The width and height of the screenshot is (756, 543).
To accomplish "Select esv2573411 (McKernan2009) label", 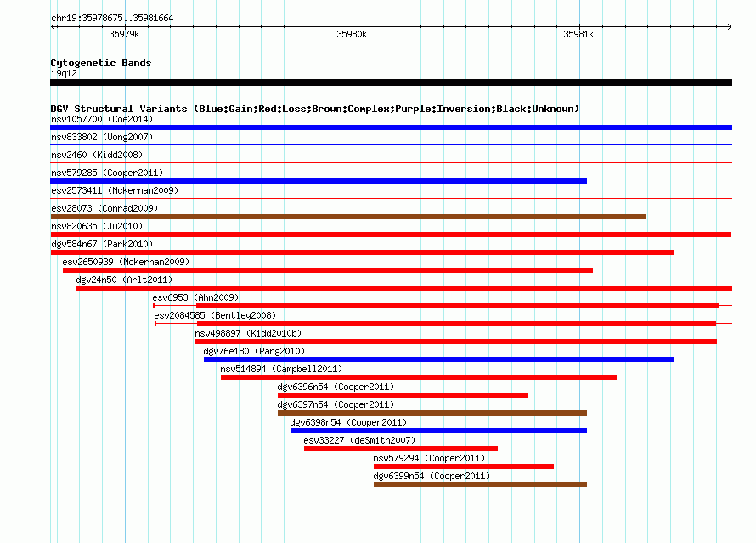I will 115,190.
